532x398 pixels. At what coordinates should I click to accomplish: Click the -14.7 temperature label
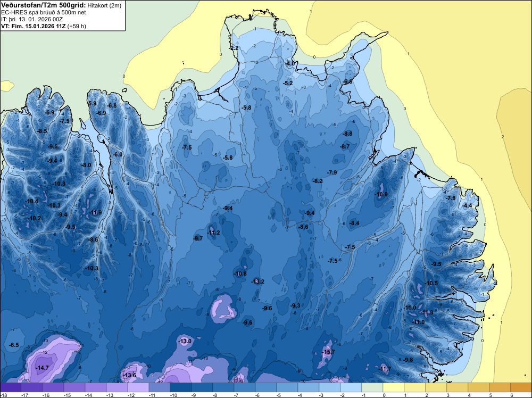[43, 368]
